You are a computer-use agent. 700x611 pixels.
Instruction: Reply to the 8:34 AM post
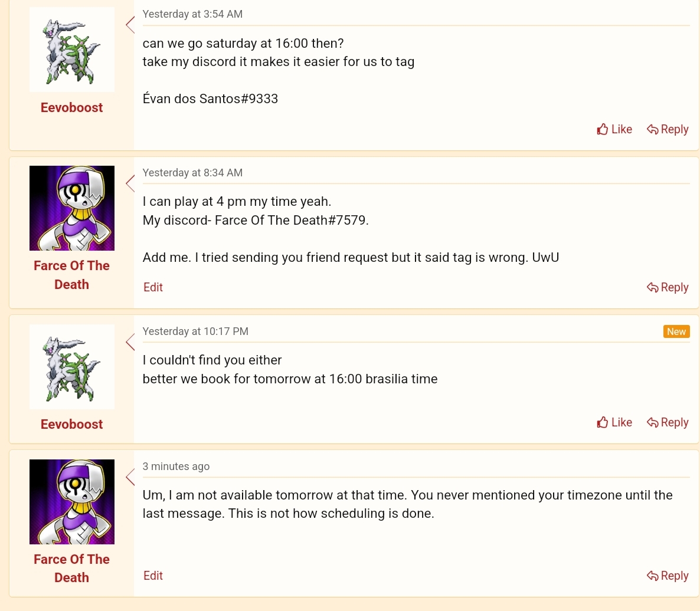[x=668, y=287]
